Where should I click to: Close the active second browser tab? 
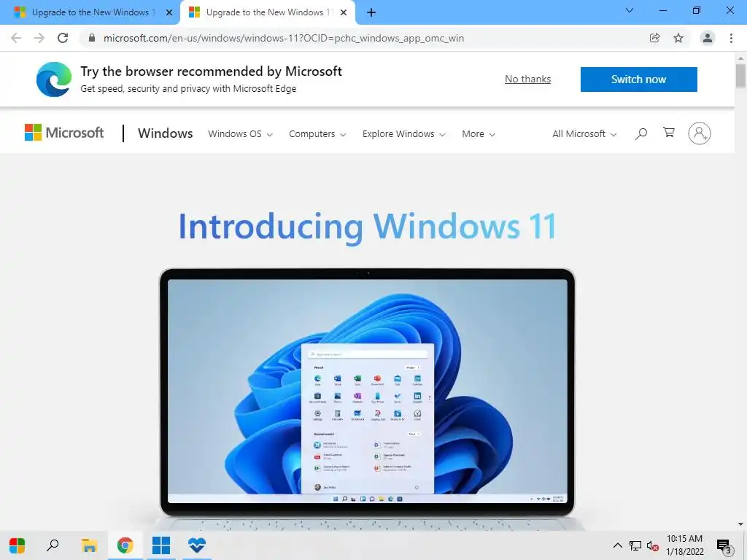pos(344,12)
